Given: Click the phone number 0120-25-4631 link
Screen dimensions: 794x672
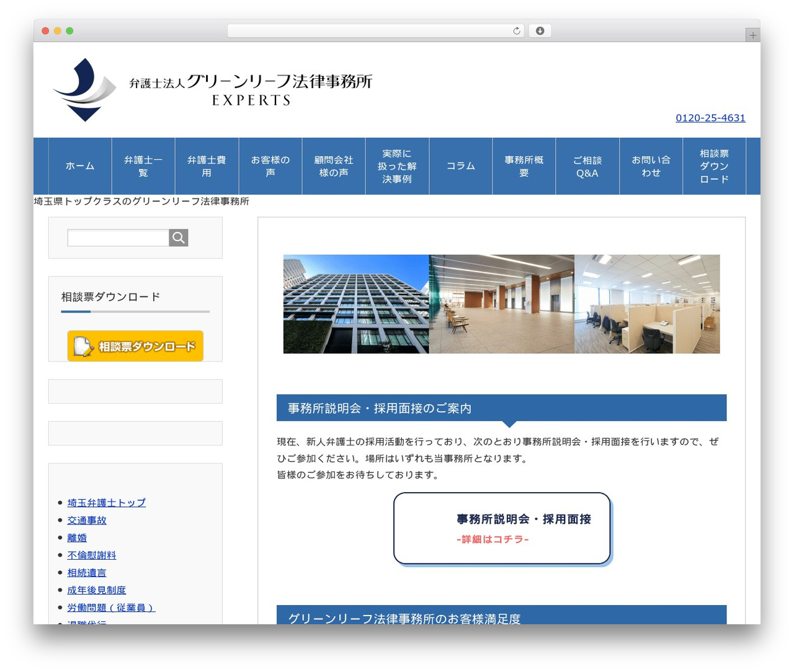Looking at the screenshot, I should pyautogui.click(x=710, y=118).
